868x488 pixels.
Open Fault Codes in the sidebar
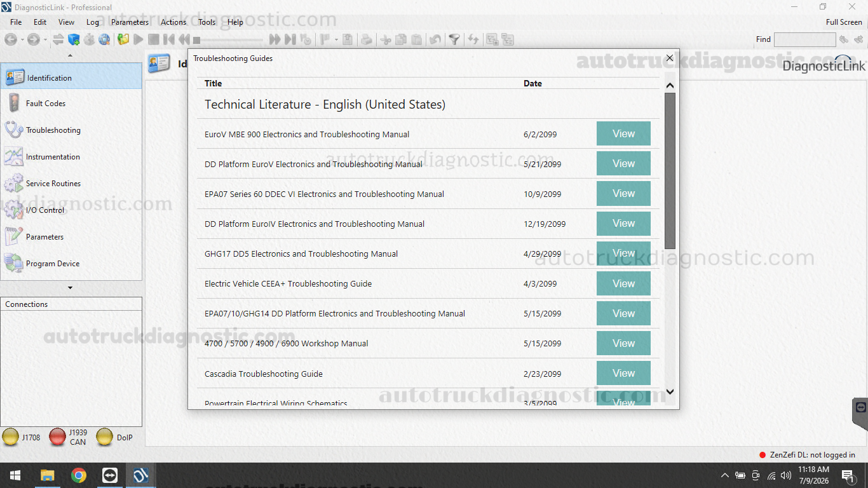[71, 103]
